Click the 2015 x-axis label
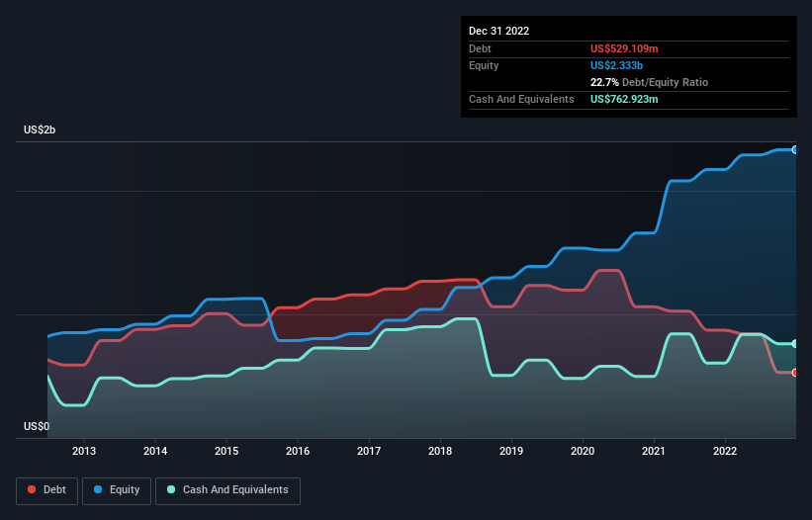Screen dimensions: 812x520 pos(226,451)
